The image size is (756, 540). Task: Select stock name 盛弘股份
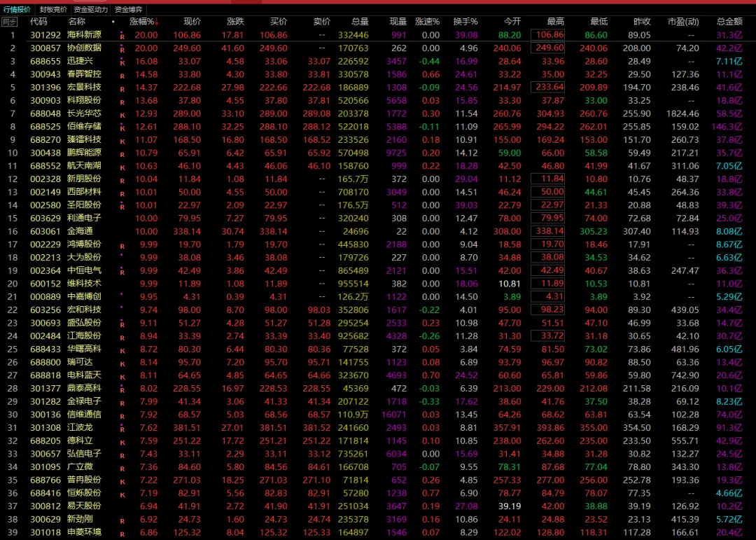point(85,322)
